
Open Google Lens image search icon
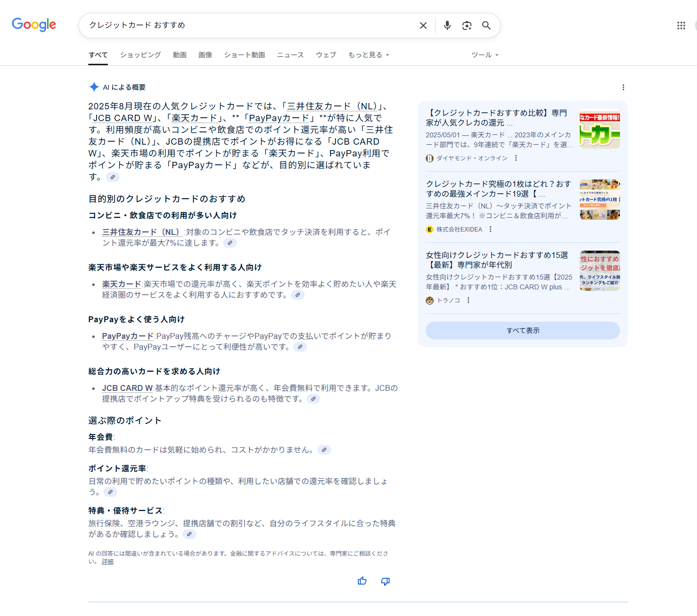(x=466, y=26)
